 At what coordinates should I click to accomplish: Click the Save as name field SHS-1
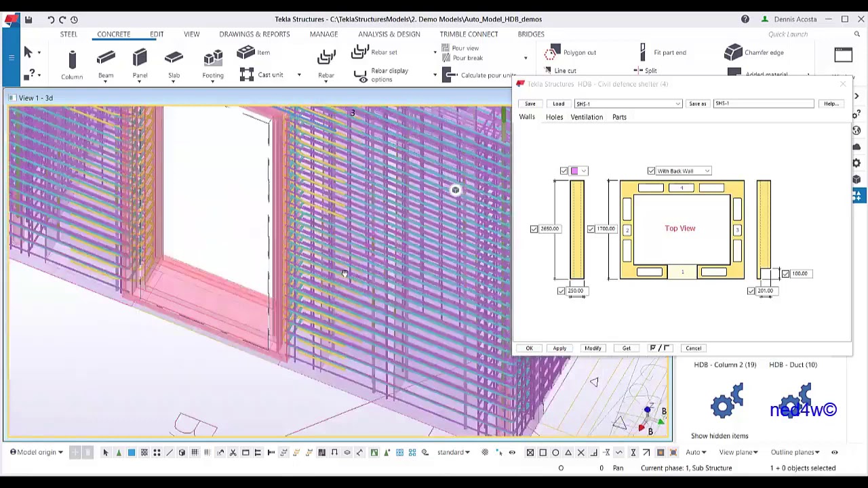(x=763, y=104)
